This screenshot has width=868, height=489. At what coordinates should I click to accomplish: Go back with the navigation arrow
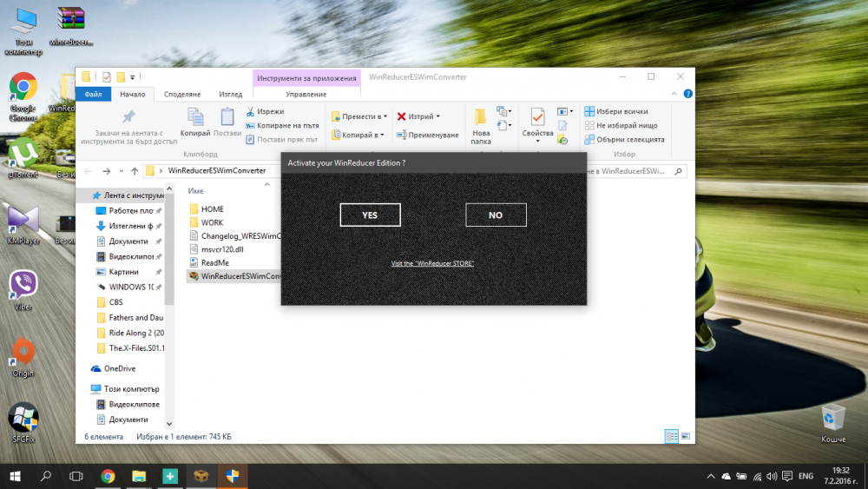pyautogui.click(x=88, y=171)
